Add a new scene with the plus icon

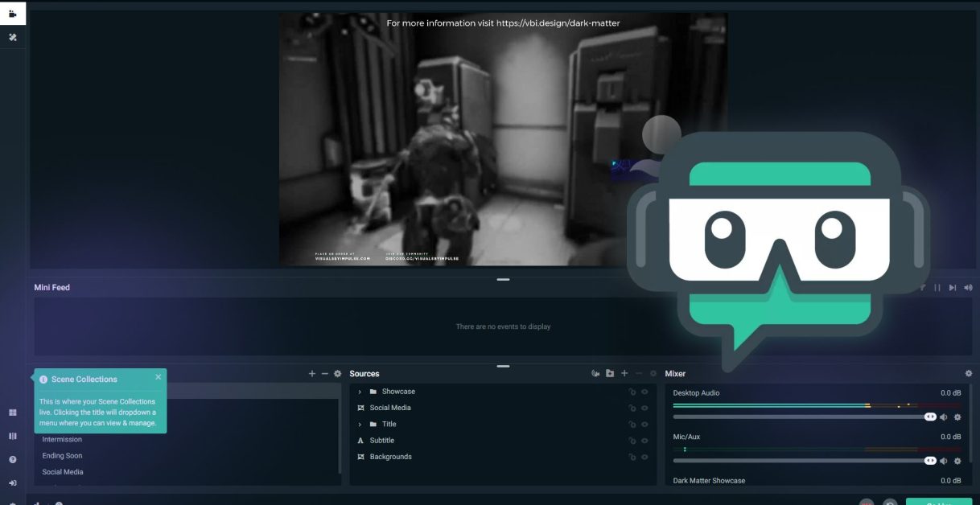(312, 374)
